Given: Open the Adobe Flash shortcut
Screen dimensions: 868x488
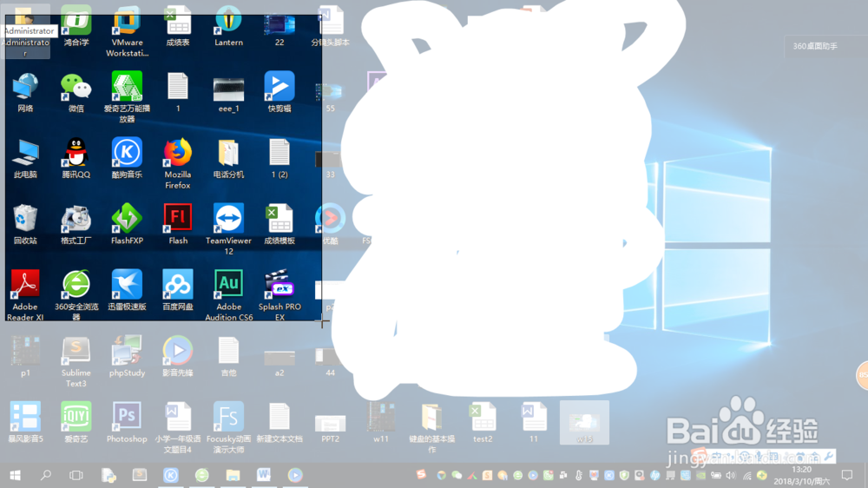Looking at the screenshot, I should click(x=178, y=224).
